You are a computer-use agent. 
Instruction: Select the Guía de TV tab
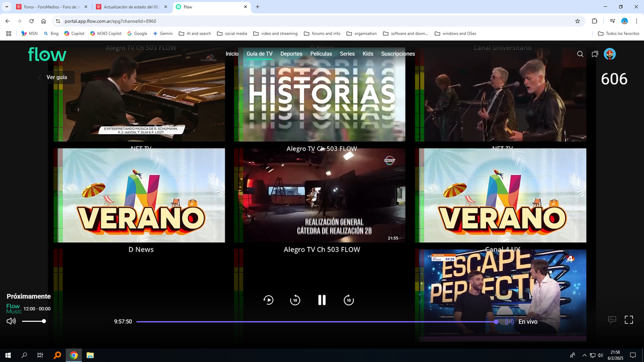260,54
